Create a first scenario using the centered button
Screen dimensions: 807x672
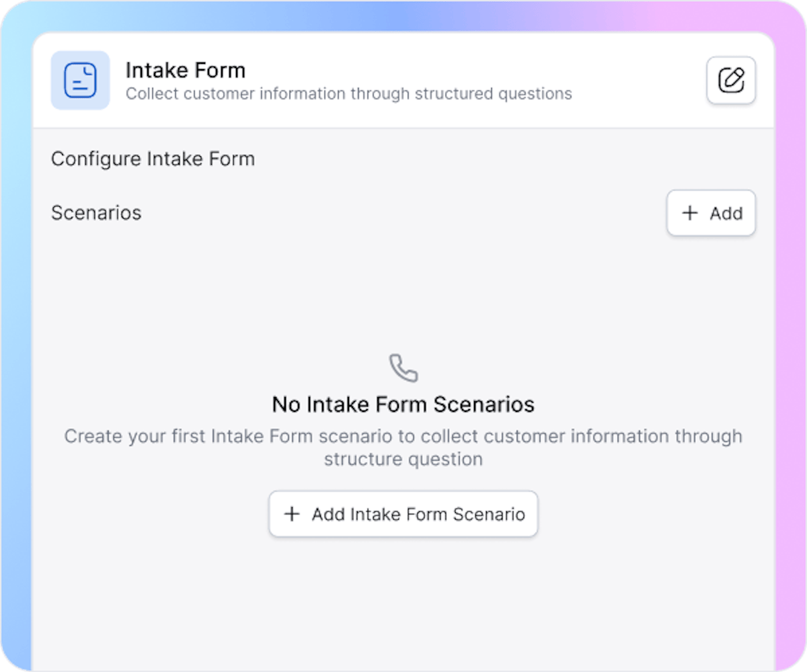pos(403,514)
